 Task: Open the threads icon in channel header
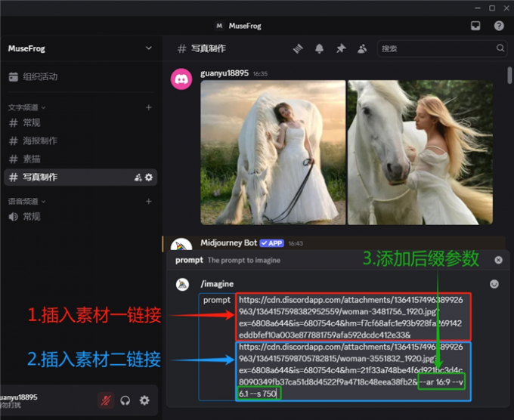(298, 48)
